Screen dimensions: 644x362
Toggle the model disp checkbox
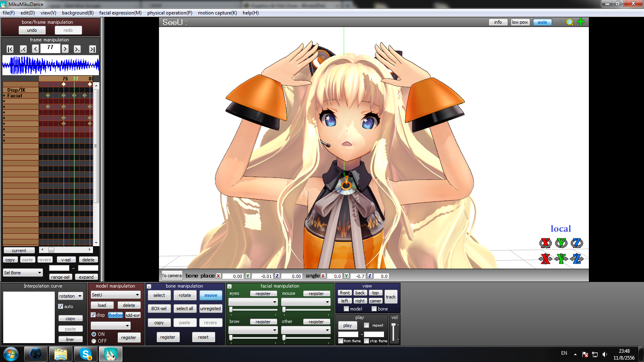pos(93,315)
